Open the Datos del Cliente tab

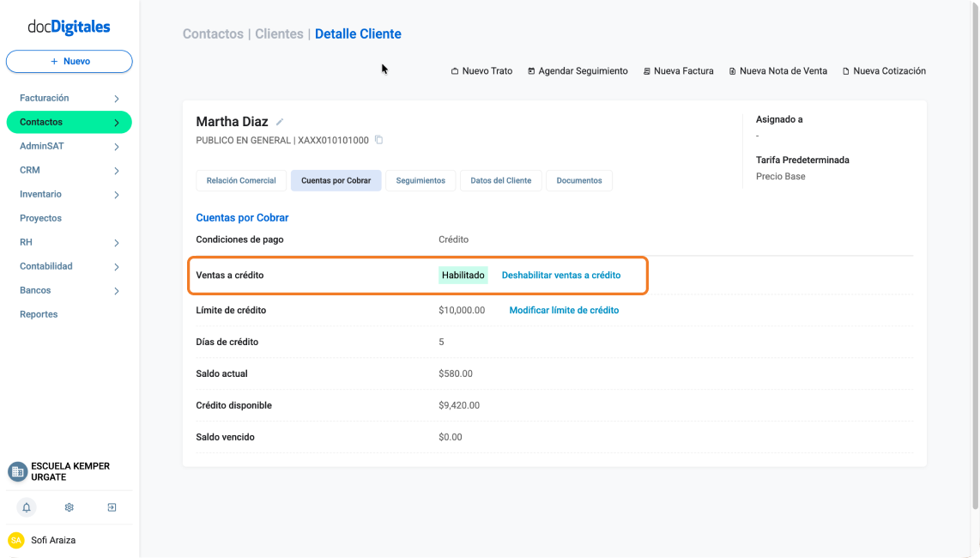coord(500,181)
